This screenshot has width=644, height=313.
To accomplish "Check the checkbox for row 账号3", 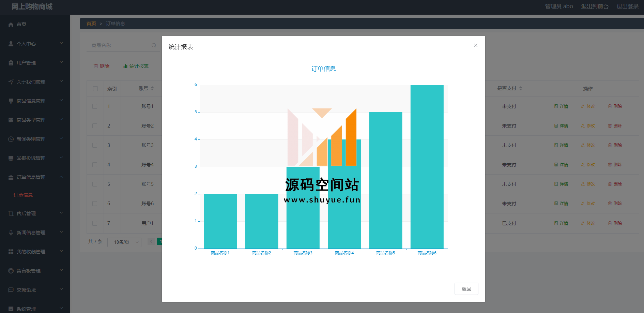I will tap(95, 145).
